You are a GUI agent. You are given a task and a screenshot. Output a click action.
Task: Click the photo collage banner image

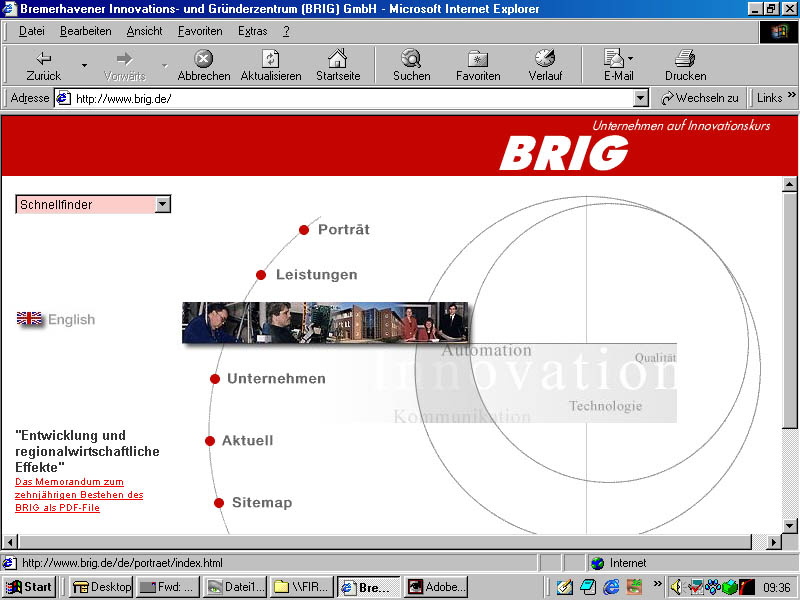325,322
